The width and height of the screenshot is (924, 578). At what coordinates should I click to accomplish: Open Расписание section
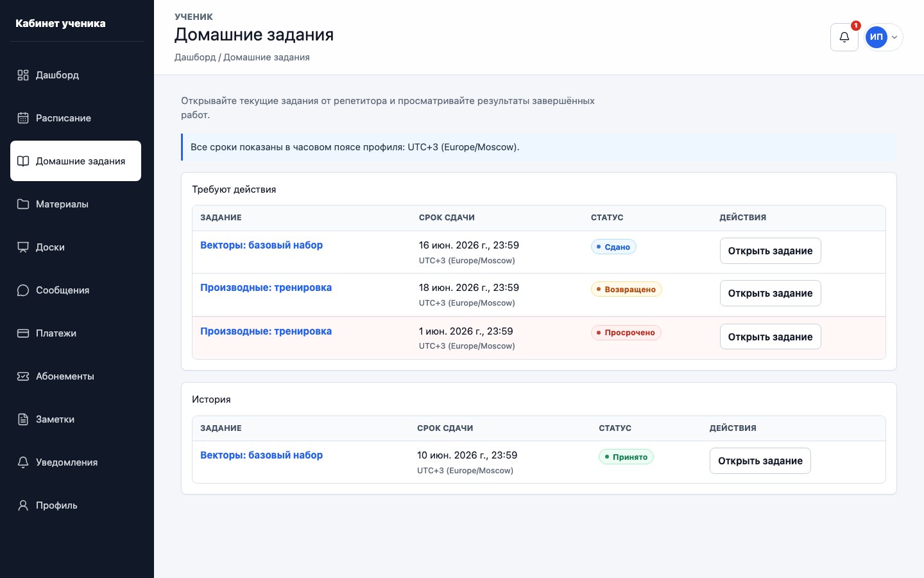pyautogui.click(x=76, y=118)
